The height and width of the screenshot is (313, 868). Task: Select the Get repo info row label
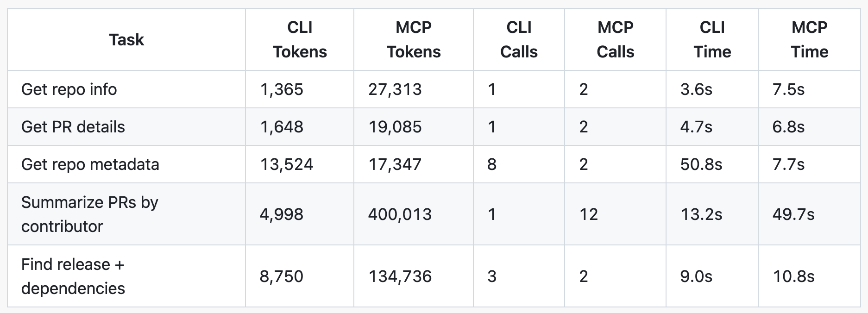[69, 89]
